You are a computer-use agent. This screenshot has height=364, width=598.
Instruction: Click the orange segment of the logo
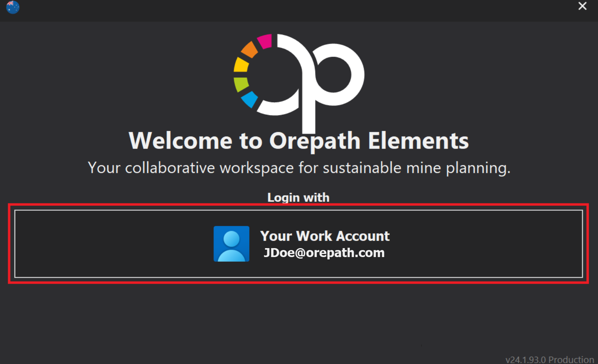(250, 50)
